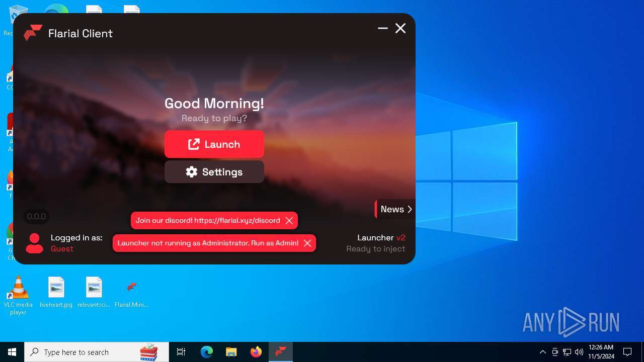
Task: Select the Flarial.Mini... desktop shortcut
Action: point(132,293)
